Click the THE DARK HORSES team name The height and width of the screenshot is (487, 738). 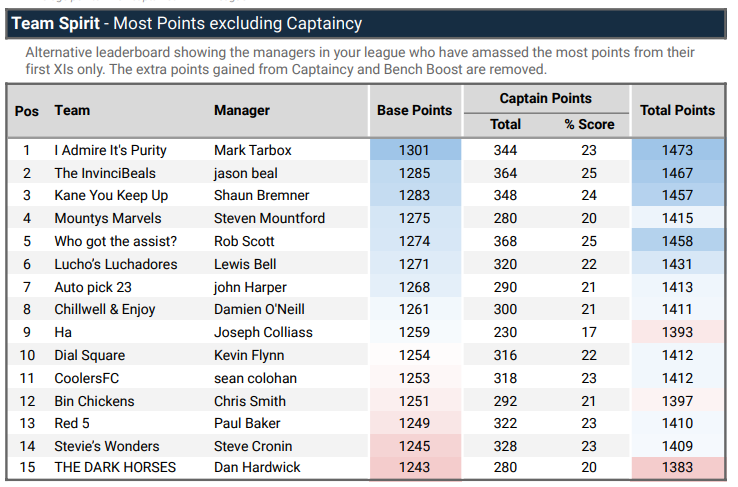pos(115,468)
